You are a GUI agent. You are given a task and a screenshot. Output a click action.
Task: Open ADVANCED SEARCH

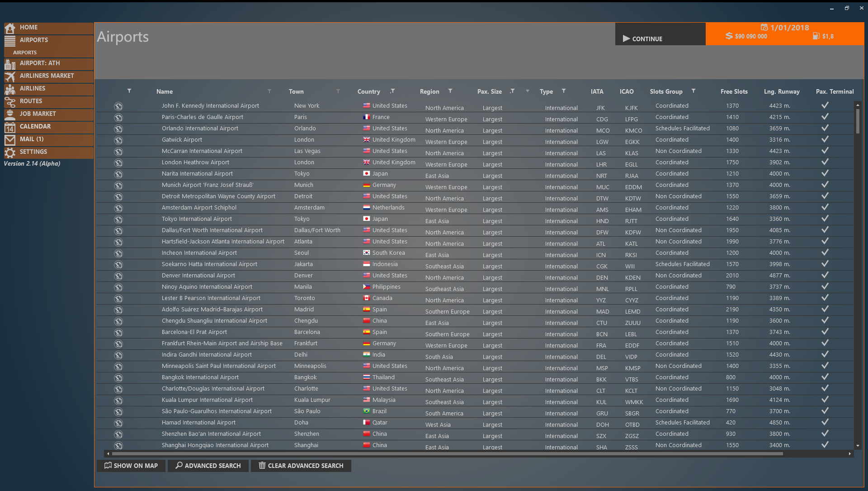208,466
